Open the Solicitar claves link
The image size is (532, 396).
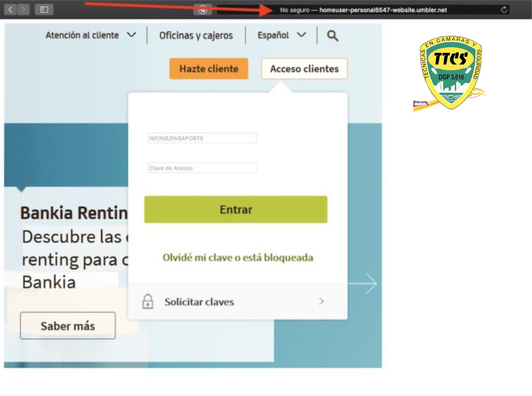(x=199, y=302)
